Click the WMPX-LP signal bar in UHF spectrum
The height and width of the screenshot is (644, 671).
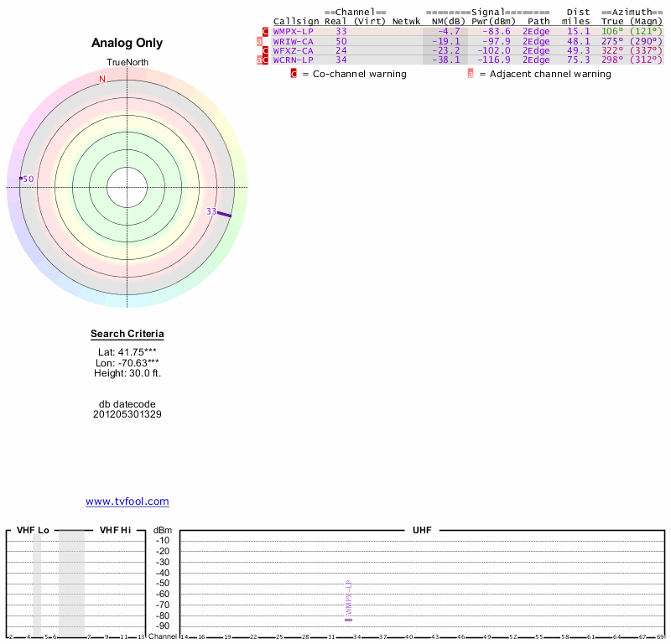(348, 619)
